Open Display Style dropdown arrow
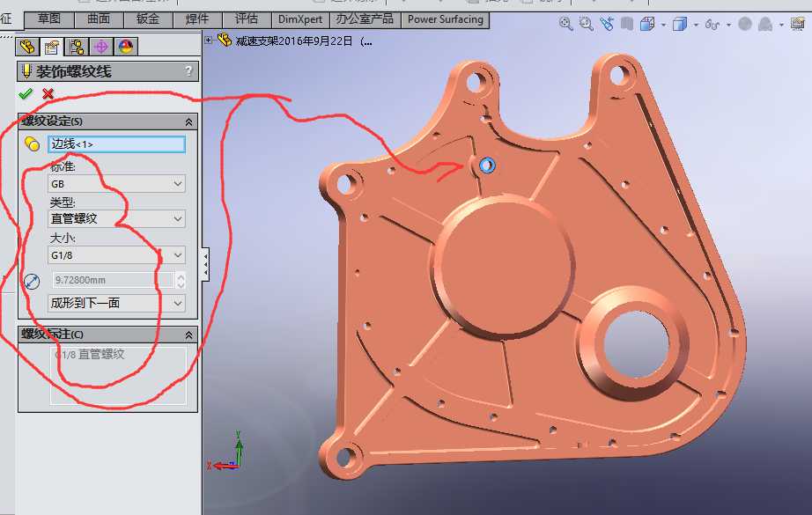The height and width of the screenshot is (515, 812). [x=696, y=25]
